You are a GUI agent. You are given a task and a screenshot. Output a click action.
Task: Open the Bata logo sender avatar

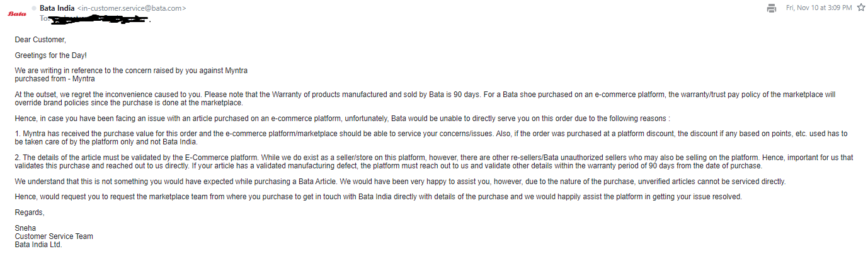(17, 14)
